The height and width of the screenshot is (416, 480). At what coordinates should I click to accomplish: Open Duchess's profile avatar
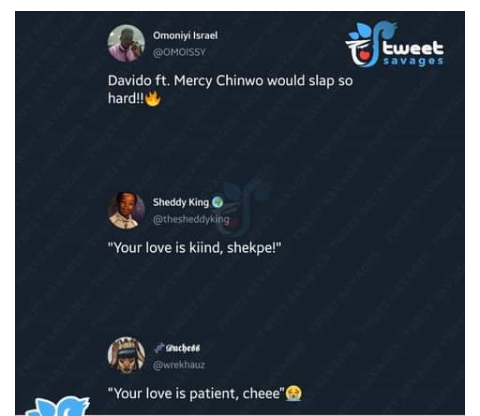126,355
